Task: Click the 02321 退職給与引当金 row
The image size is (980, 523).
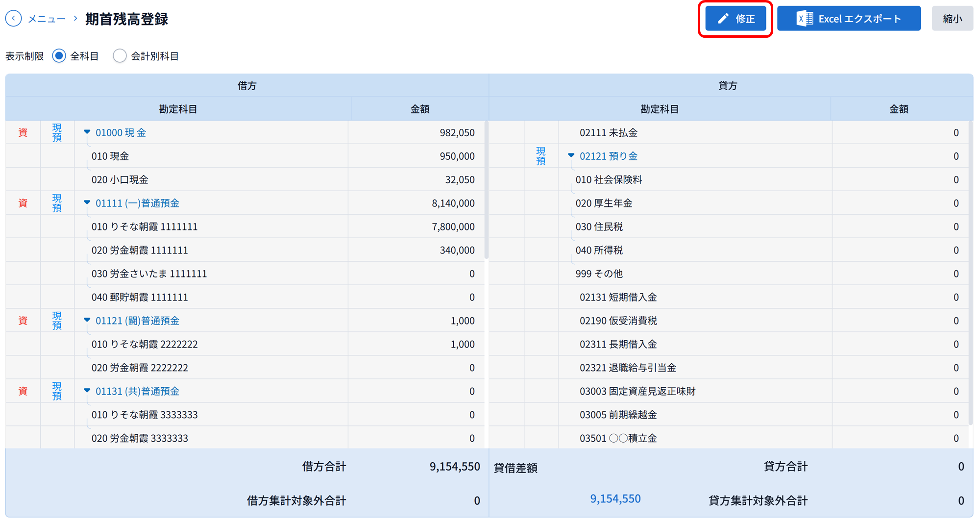Action: [729, 368]
